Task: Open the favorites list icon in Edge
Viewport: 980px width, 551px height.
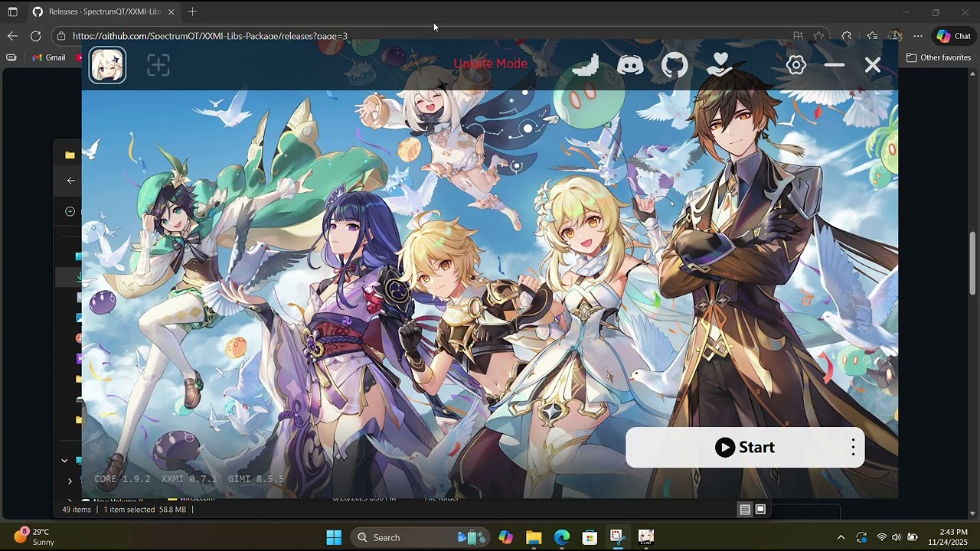Action: (872, 36)
